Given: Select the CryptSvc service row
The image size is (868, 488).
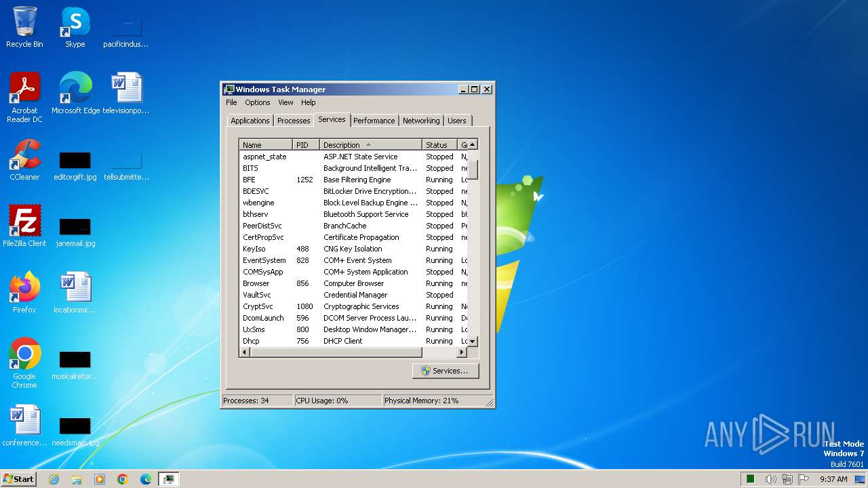Looking at the screenshot, I should 353,306.
